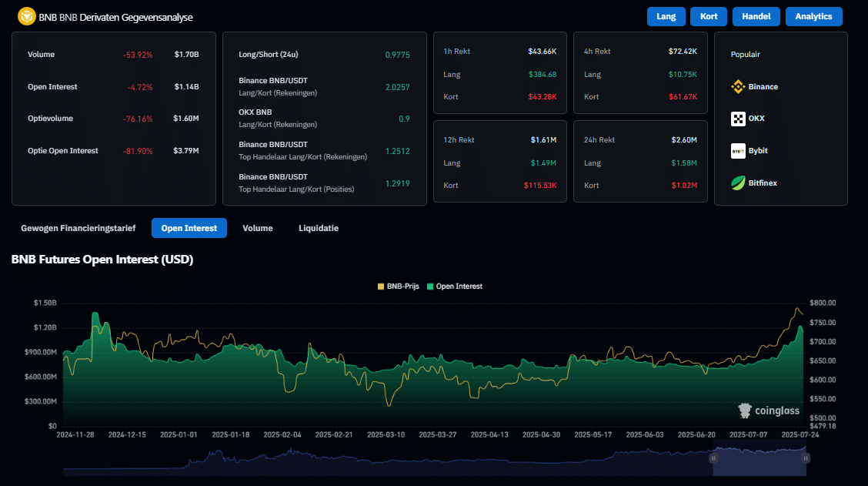Switch to Gewogen Financieringstarief tab
This screenshot has height=486, width=868.
[x=78, y=228]
